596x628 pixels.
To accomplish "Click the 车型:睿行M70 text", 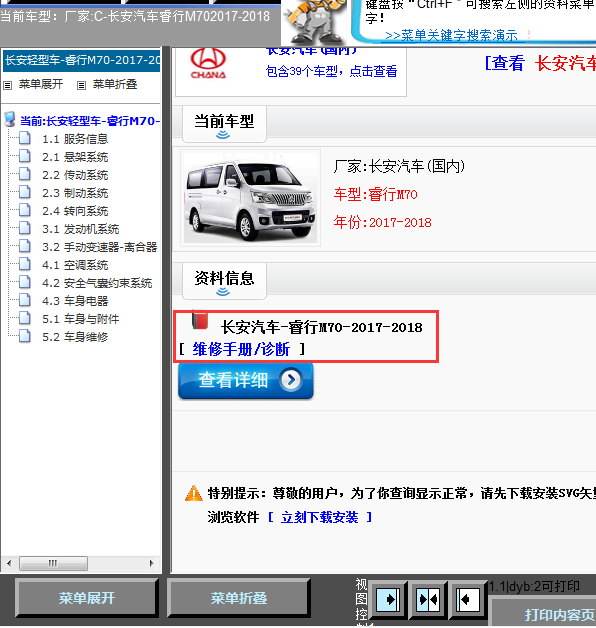I will (x=376, y=195).
